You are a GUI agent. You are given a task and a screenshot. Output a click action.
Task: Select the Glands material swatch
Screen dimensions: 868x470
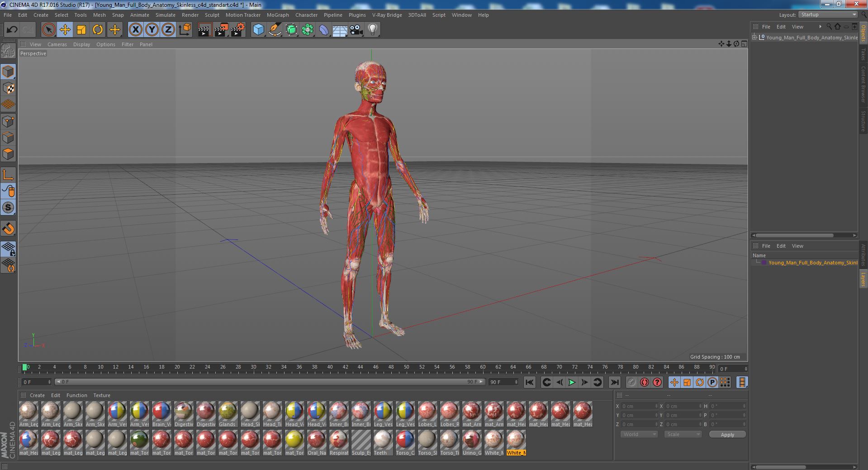click(x=228, y=413)
